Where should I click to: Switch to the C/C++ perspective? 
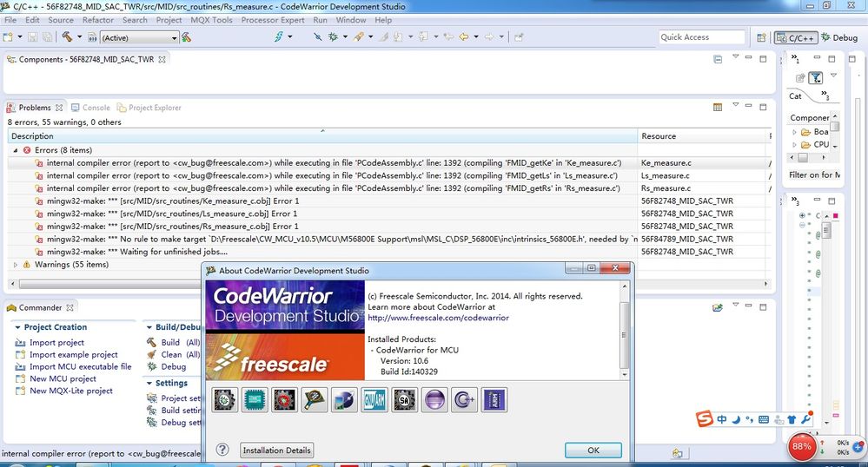[796, 37]
